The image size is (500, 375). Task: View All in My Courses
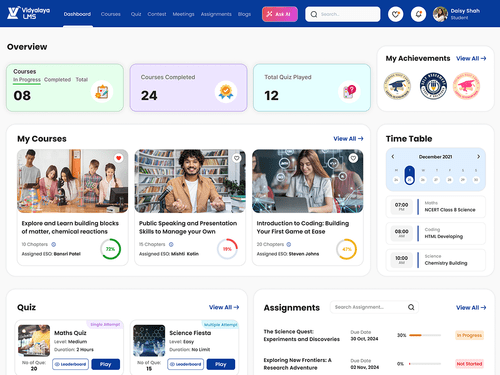pyautogui.click(x=348, y=139)
